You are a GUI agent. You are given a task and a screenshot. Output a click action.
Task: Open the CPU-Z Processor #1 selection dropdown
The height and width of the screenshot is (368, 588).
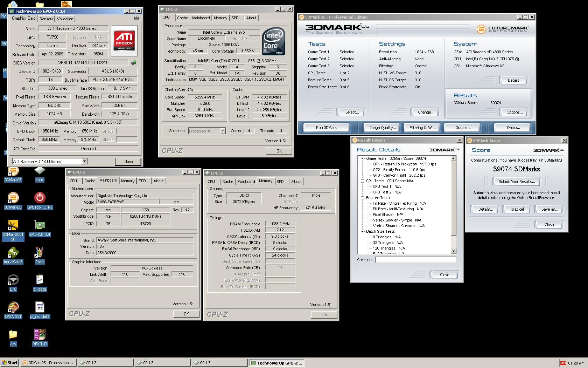223,131
